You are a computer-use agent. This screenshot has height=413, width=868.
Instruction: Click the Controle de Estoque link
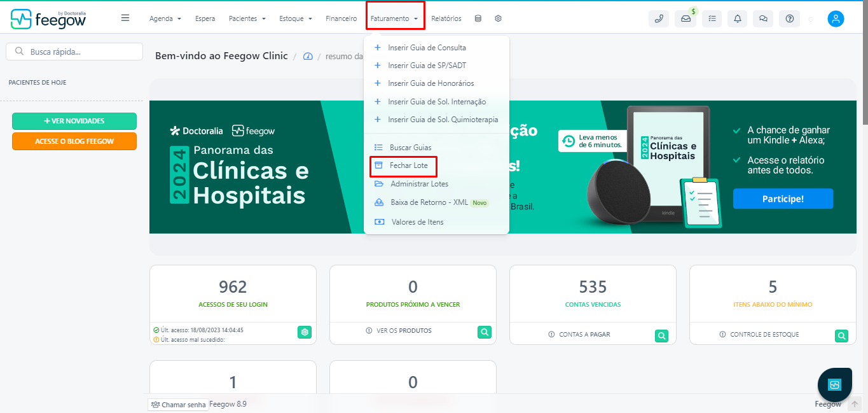click(x=759, y=334)
